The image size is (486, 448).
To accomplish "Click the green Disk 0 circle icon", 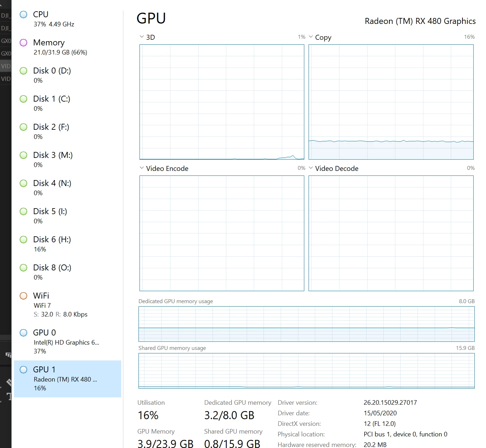I will (x=24, y=71).
